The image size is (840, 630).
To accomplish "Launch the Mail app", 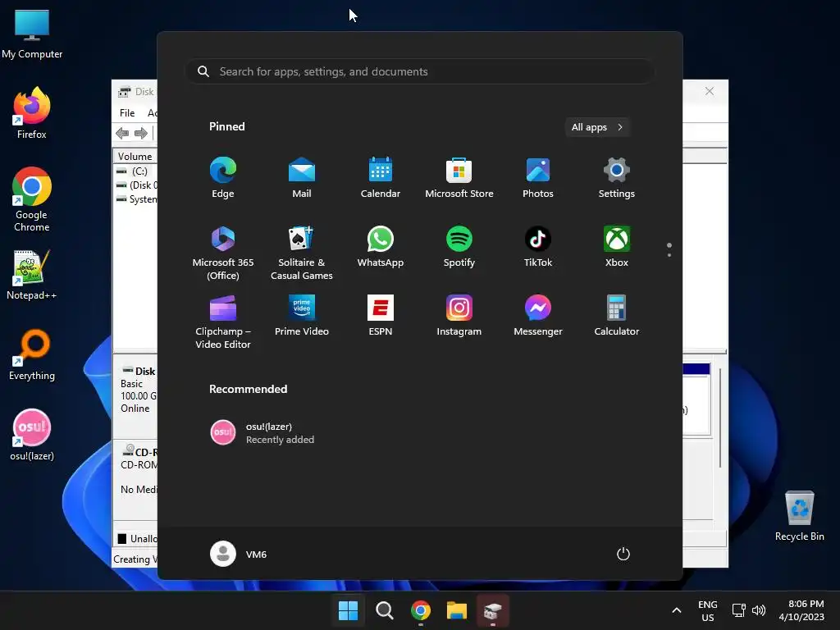I will click(302, 178).
